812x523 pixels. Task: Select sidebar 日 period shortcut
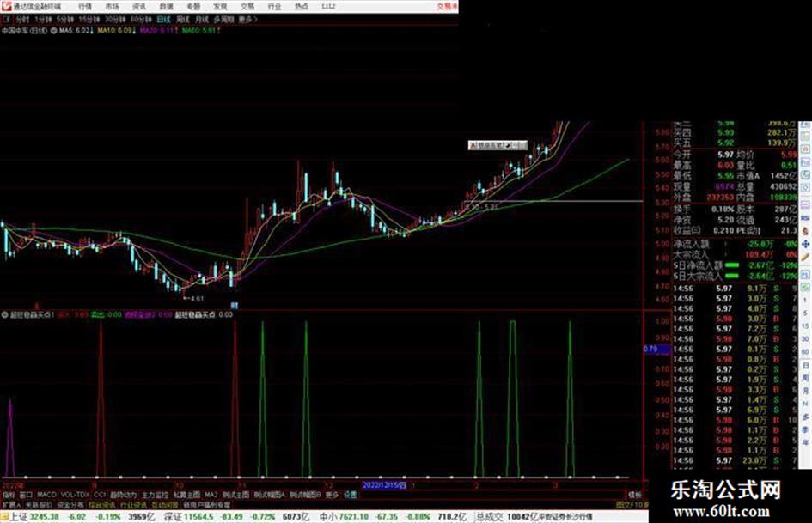click(806, 365)
